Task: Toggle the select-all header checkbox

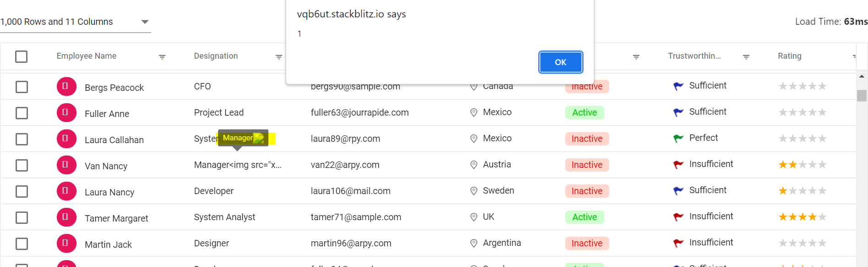Action: (22, 56)
